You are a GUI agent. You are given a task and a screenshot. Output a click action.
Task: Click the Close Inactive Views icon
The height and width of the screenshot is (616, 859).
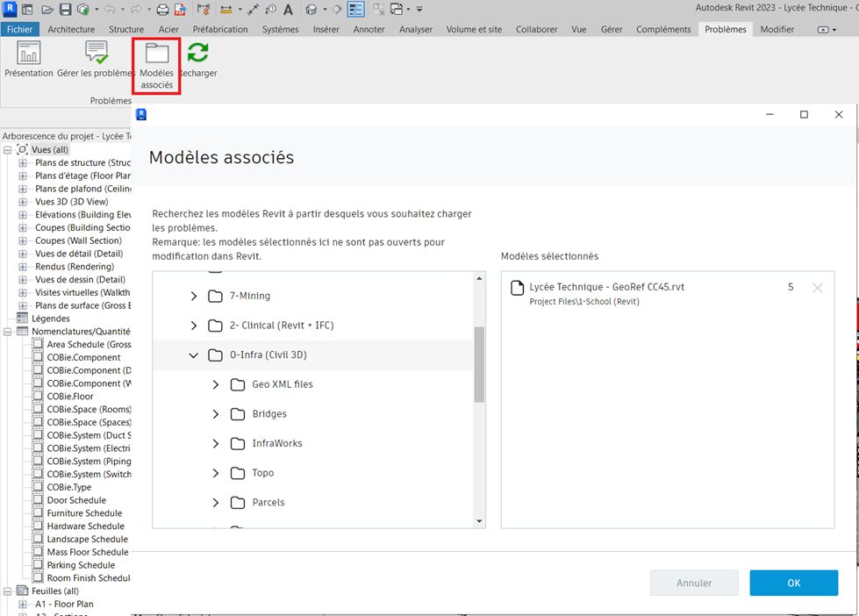[378, 10]
